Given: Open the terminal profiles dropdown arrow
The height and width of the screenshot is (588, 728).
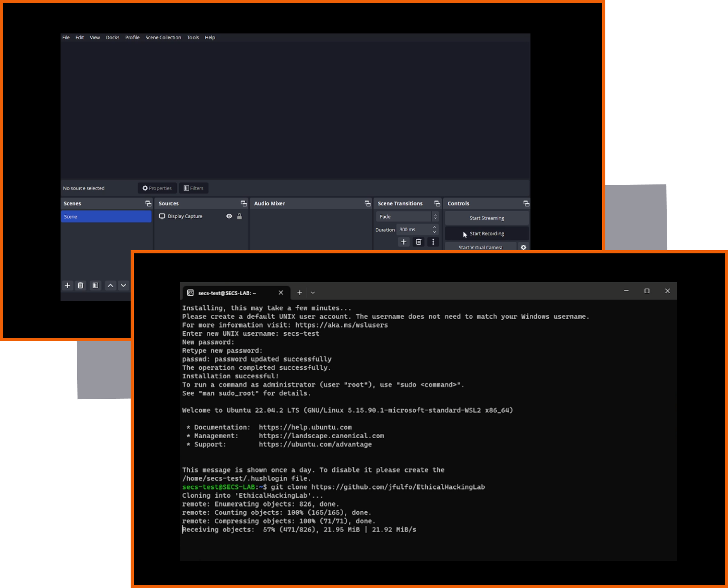Looking at the screenshot, I should 313,292.
